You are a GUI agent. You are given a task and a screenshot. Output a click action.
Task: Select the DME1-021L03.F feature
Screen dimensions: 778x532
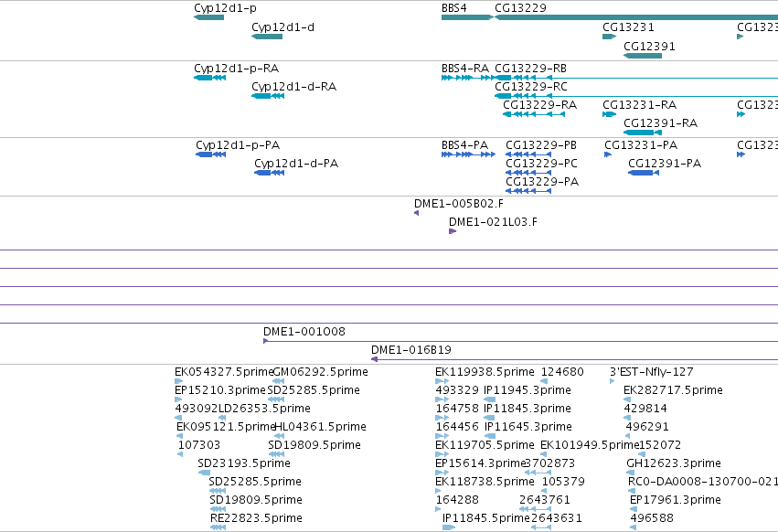point(453,231)
